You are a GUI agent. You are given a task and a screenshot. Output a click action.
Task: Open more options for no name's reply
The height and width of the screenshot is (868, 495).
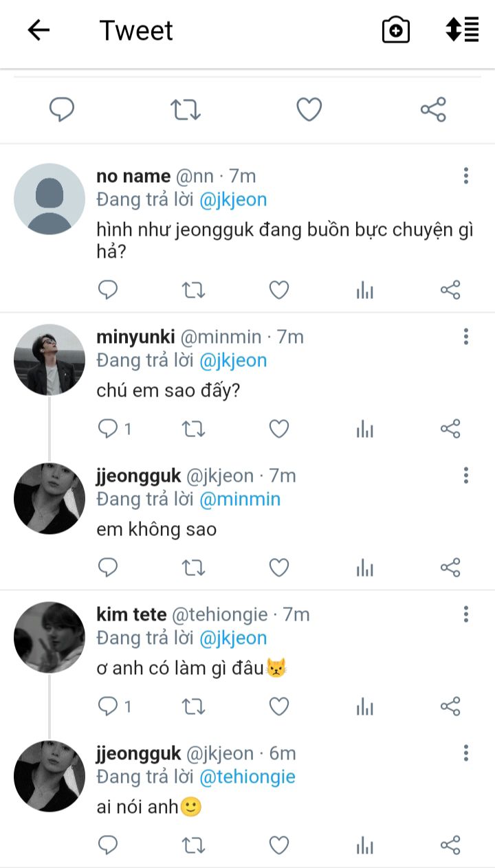465,176
